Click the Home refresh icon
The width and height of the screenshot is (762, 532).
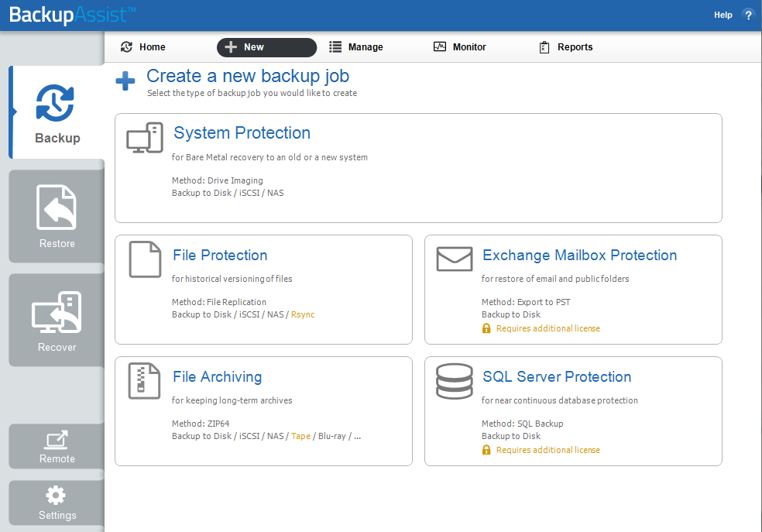126,46
